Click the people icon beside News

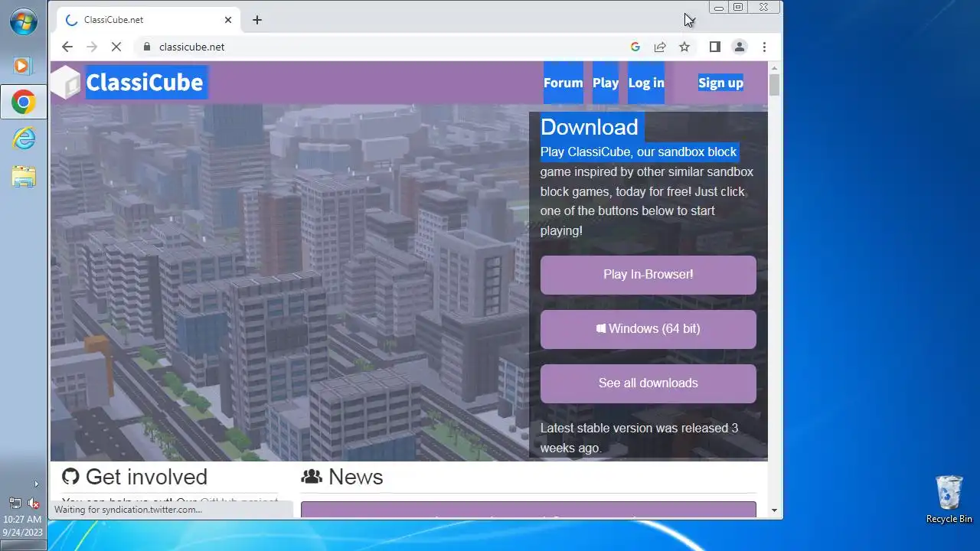pos(311,477)
